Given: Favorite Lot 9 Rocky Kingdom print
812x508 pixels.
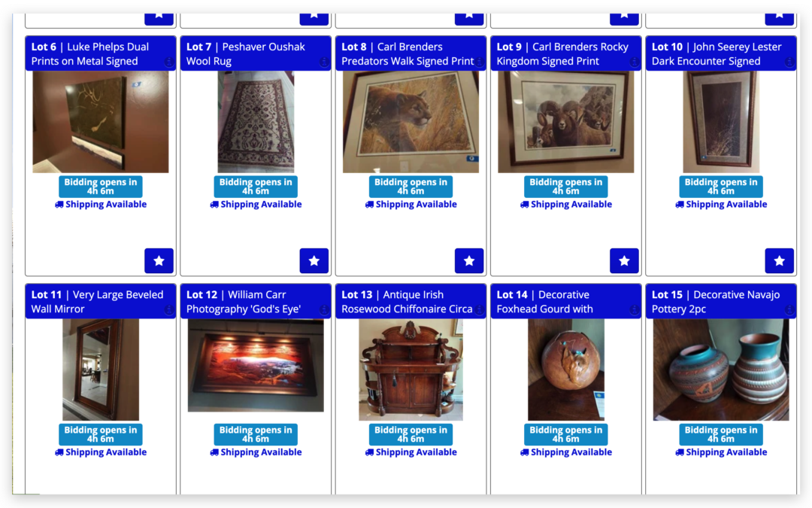Looking at the screenshot, I should (x=624, y=260).
